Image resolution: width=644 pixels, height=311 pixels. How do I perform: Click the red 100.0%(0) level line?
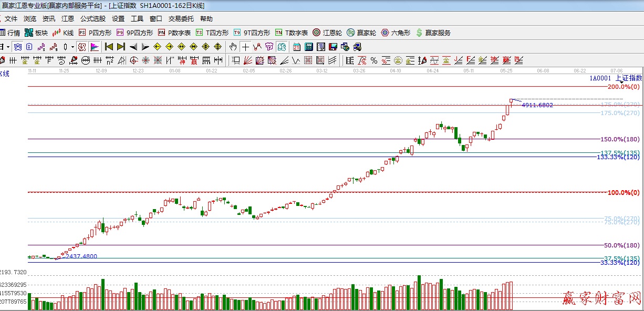coord(315,192)
